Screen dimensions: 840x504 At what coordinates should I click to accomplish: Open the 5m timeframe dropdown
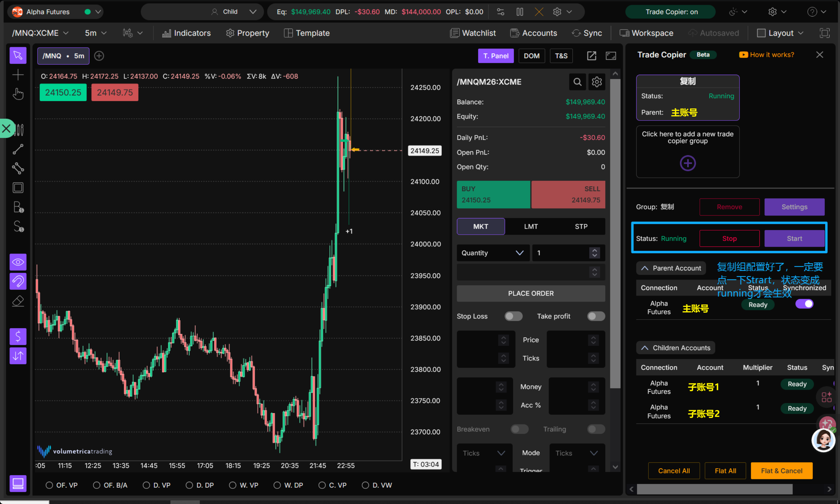(95, 33)
